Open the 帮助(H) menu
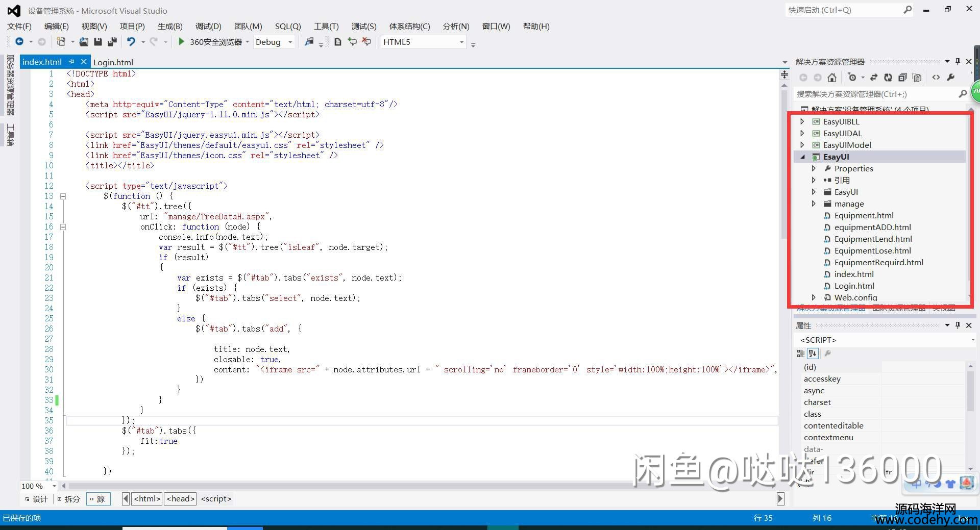This screenshot has height=530, width=980. tap(536, 26)
